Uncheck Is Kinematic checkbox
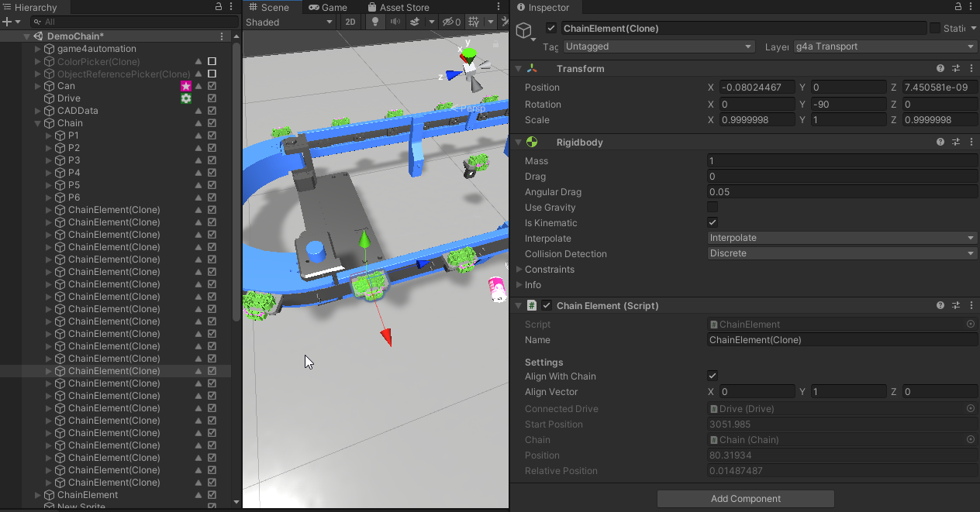Screen dimensions: 980x512 pos(713,223)
